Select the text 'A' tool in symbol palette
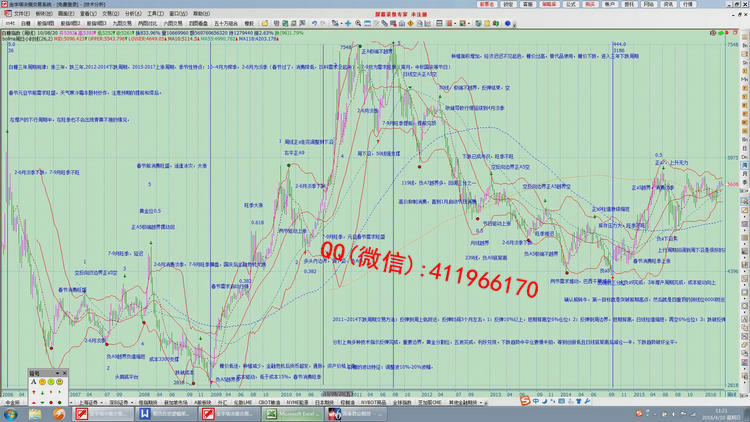This screenshot has height=422, width=750. tap(33, 382)
